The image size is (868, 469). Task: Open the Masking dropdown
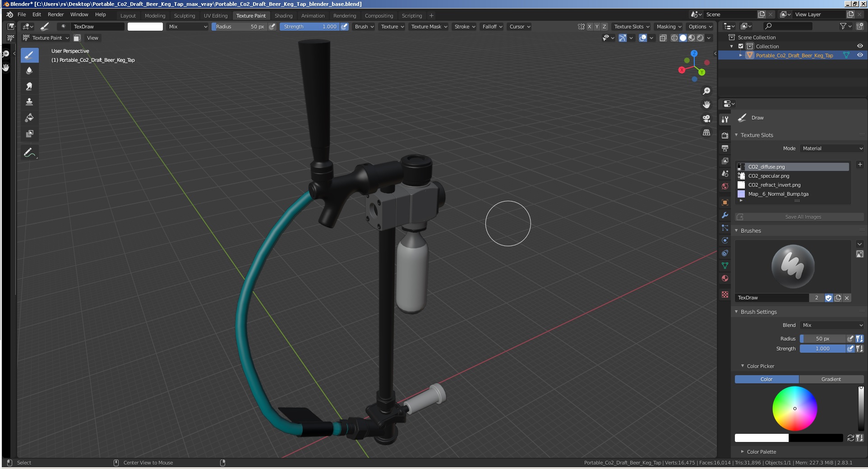tap(669, 27)
